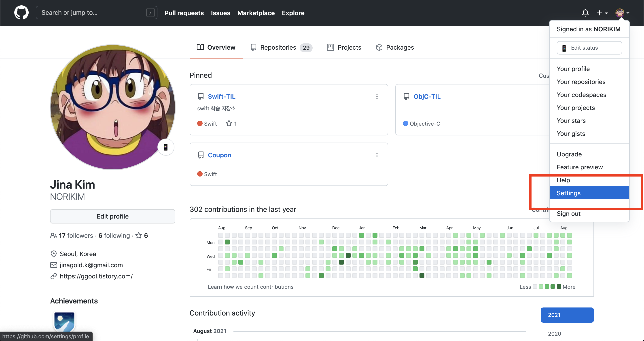Switch to the Repositories tab
Image resolution: width=644 pixels, height=341 pixels.
point(281,47)
